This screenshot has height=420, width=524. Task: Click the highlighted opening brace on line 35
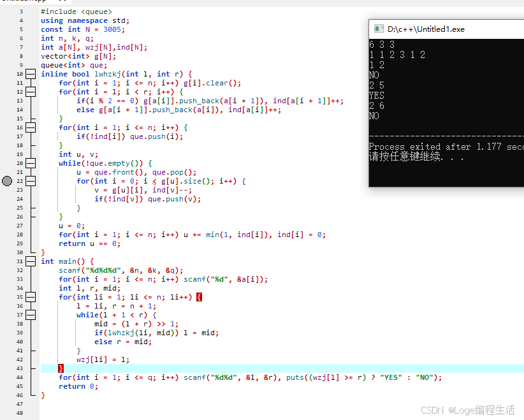tap(199, 297)
